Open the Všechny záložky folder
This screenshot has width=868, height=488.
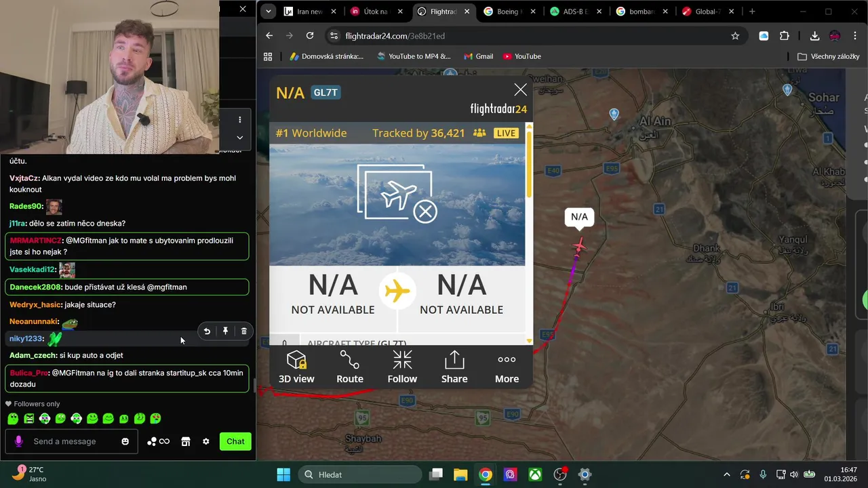pos(829,56)
